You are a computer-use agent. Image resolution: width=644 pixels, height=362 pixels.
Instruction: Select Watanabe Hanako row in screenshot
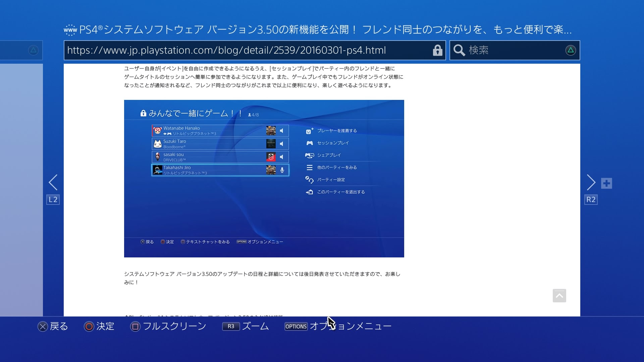pos(220,131)
